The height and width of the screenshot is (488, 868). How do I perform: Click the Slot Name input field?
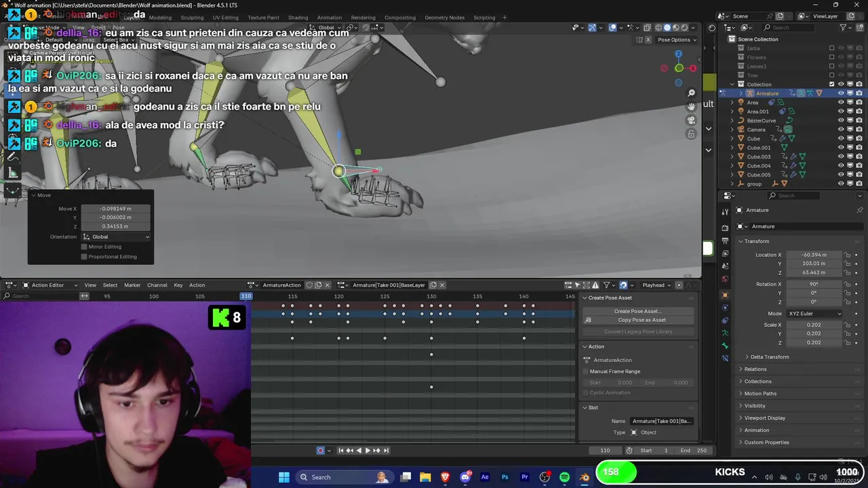point(661,421)
